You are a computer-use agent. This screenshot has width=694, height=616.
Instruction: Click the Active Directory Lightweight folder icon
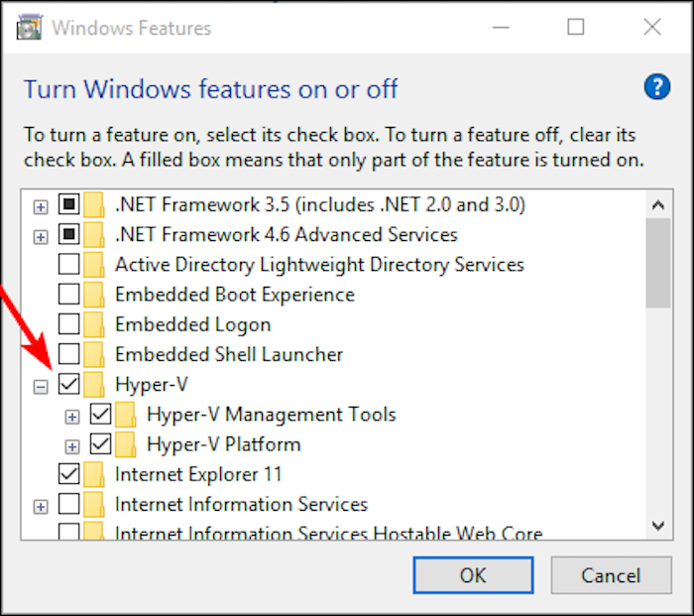pyautogui.click(x=94, y=265)
